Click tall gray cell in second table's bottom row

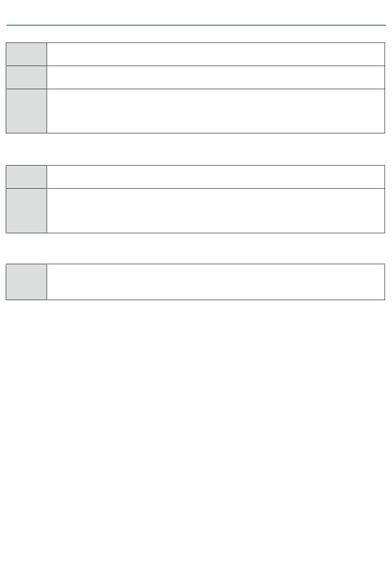point(26,211)
